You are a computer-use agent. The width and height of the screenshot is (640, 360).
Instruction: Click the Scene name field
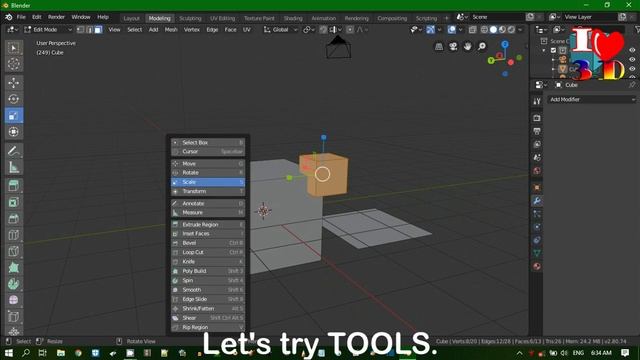[x=498, y=17]
